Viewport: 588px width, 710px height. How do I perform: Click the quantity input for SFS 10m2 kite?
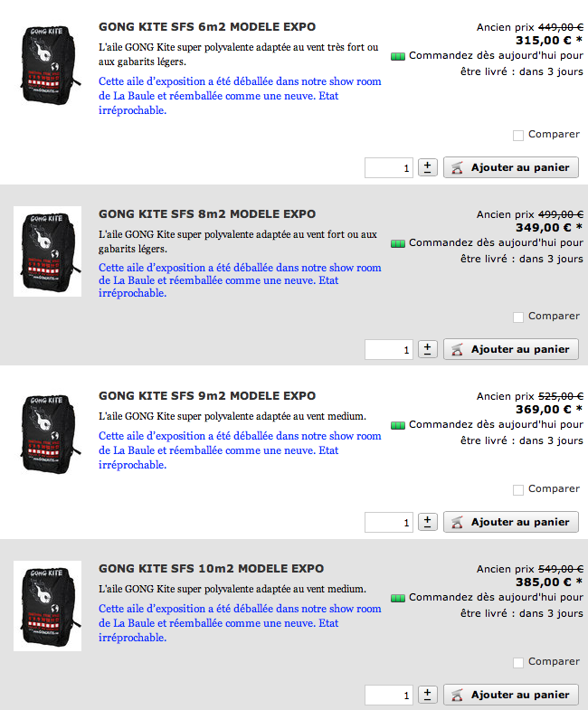pyautogui.click(x=389, y=695)
